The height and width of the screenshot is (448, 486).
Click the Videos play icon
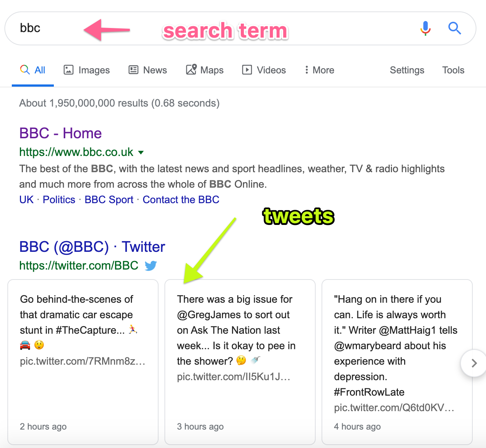point(247,70)
